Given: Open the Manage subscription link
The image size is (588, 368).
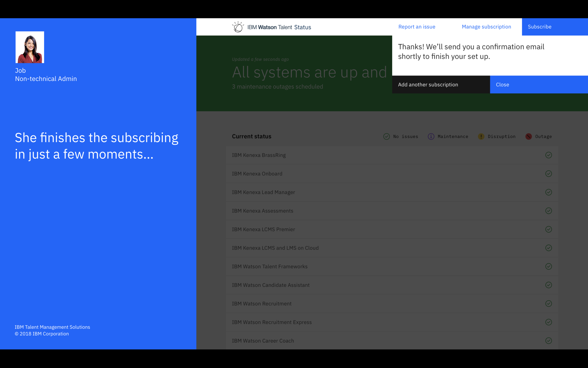Looking at the screenshot, I should point(486,27).
